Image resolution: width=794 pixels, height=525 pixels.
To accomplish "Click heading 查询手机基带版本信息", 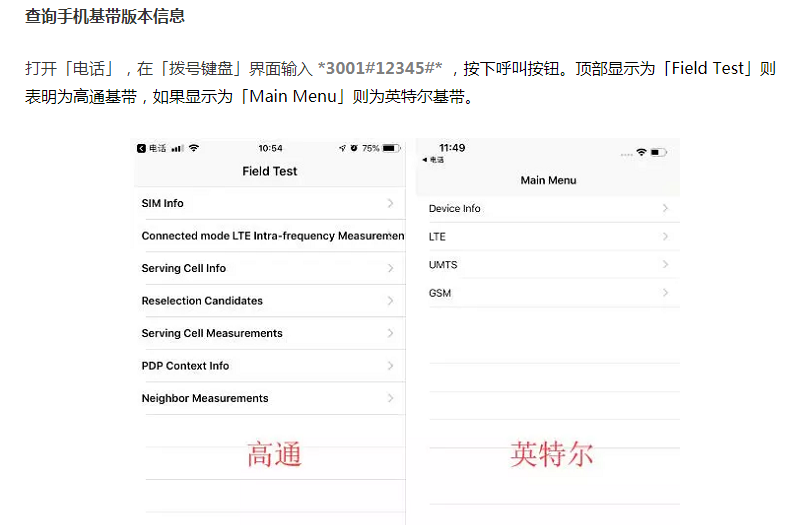I will (x=105, y=16).
